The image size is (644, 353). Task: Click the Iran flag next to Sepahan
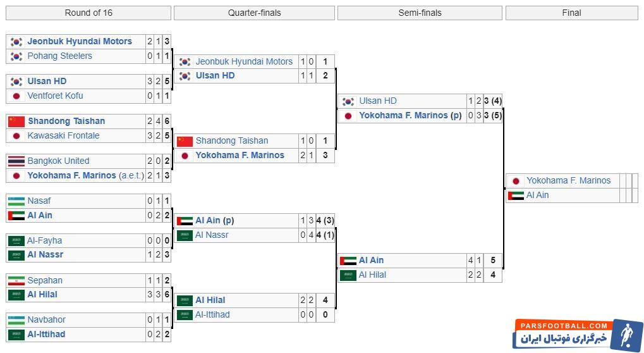point(16,280)
